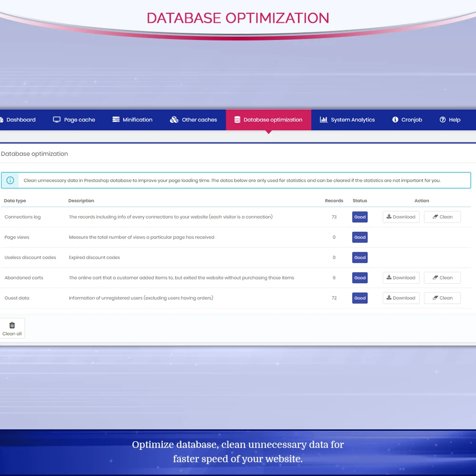Screen dimensions: 476x476
Task: Open the System Analytics chart icon
Action: 323,119
